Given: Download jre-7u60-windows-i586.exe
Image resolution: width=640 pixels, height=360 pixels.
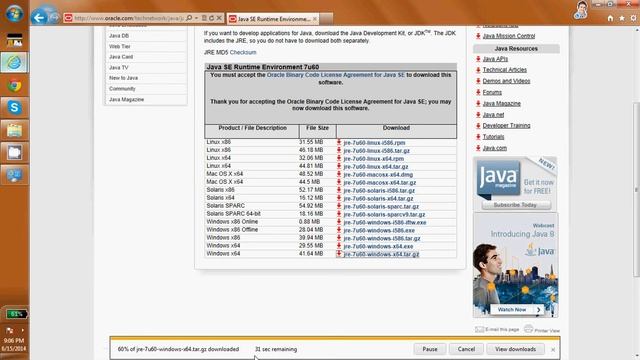Looking at the screenshot, I should coord(379,231).
